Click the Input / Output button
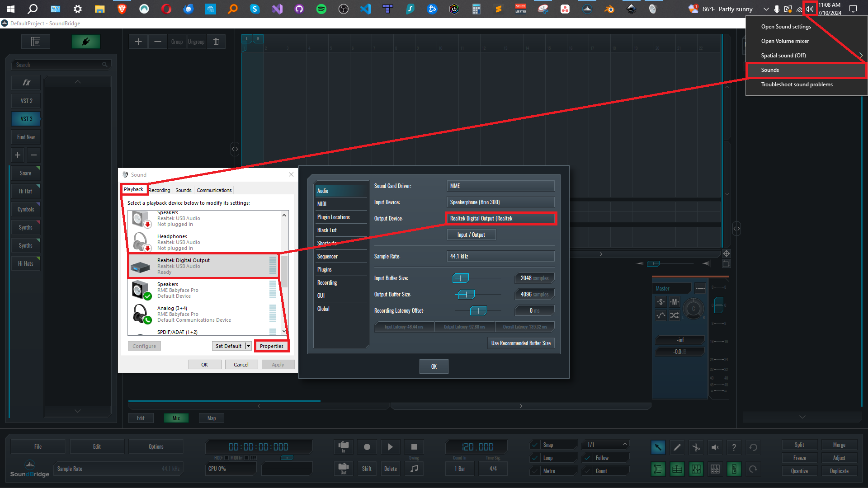This screenshot has height=488, width=868. [x=471, y=235]
